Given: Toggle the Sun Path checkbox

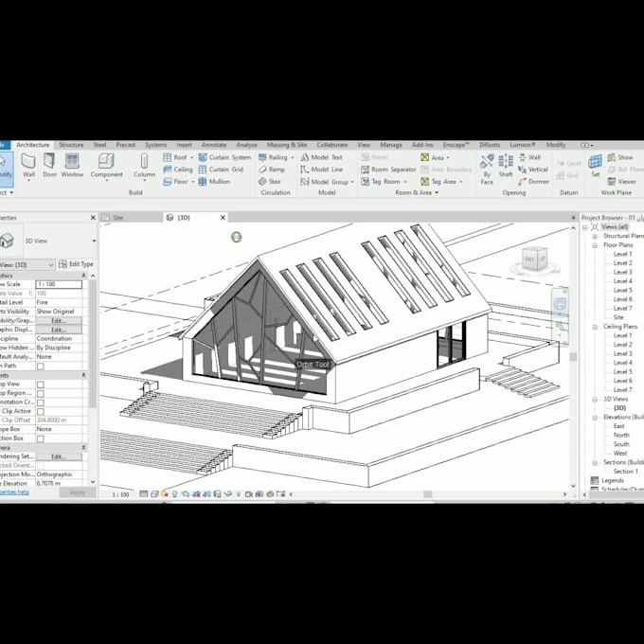Looking at the screenshot, I should point(41,366).
